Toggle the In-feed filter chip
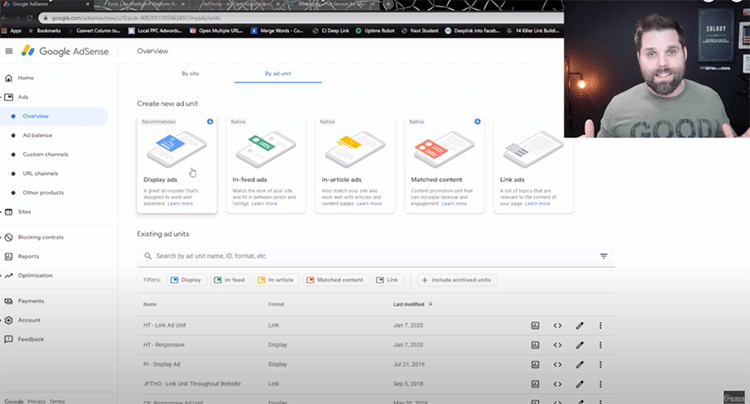 pos(229,280)
